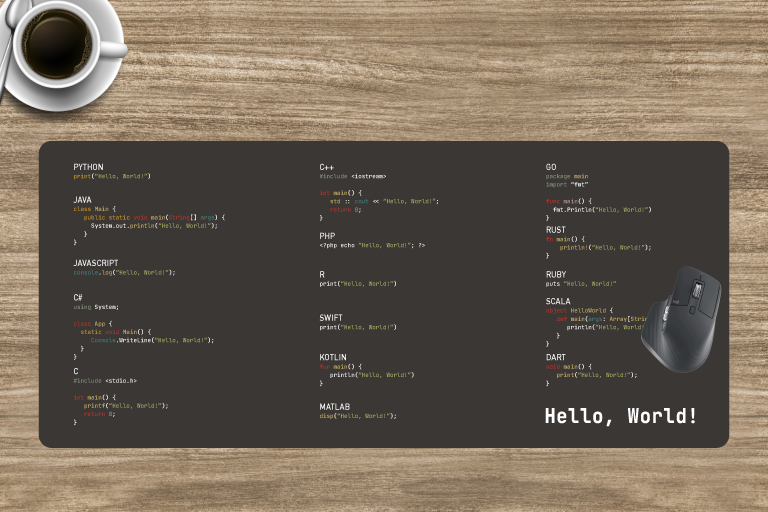Click the "System.out.println" code line
The image size is (768, 512).
pyautogui.click(x=154, y=226)
